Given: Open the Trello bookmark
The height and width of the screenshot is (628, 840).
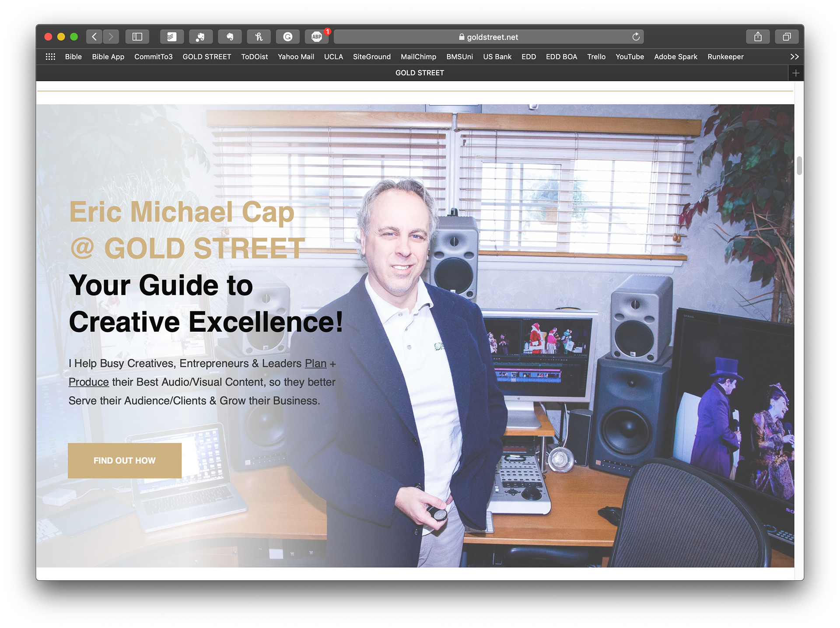Looking at the screenshot, I should (596, 56).
